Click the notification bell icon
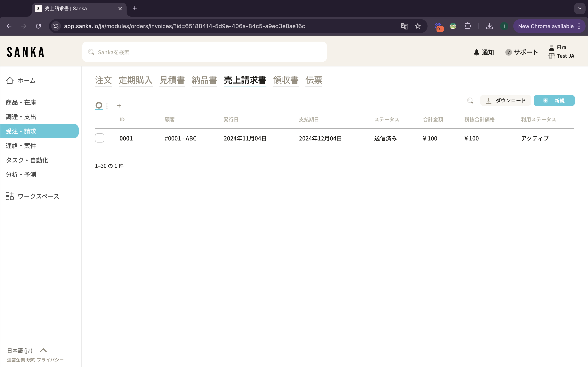This screenshot has height=367, width=588. click(x=477, y=52)
